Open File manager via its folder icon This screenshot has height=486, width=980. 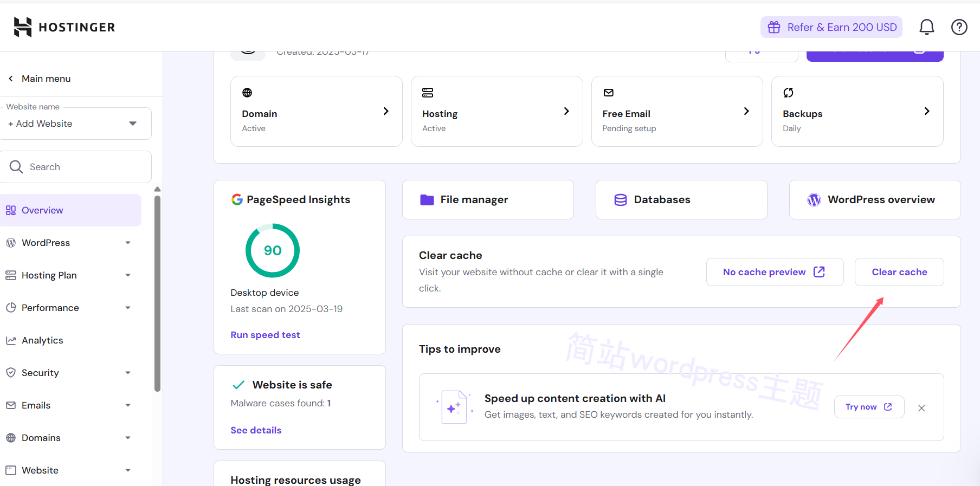427,200
